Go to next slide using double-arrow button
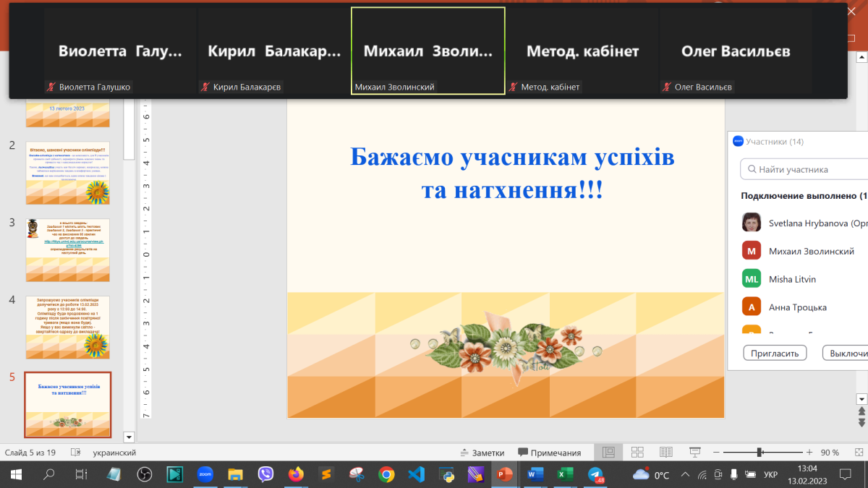The image size is (868, 488). pos(861,422)
